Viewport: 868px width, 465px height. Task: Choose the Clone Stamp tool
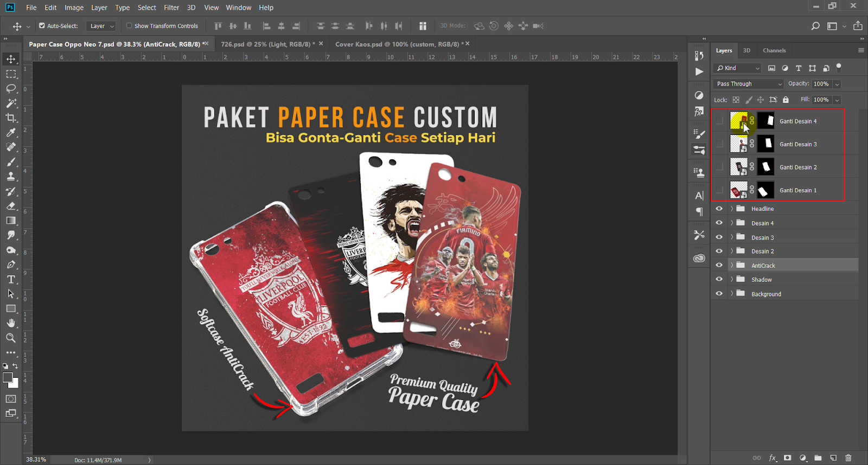[11, 176]
